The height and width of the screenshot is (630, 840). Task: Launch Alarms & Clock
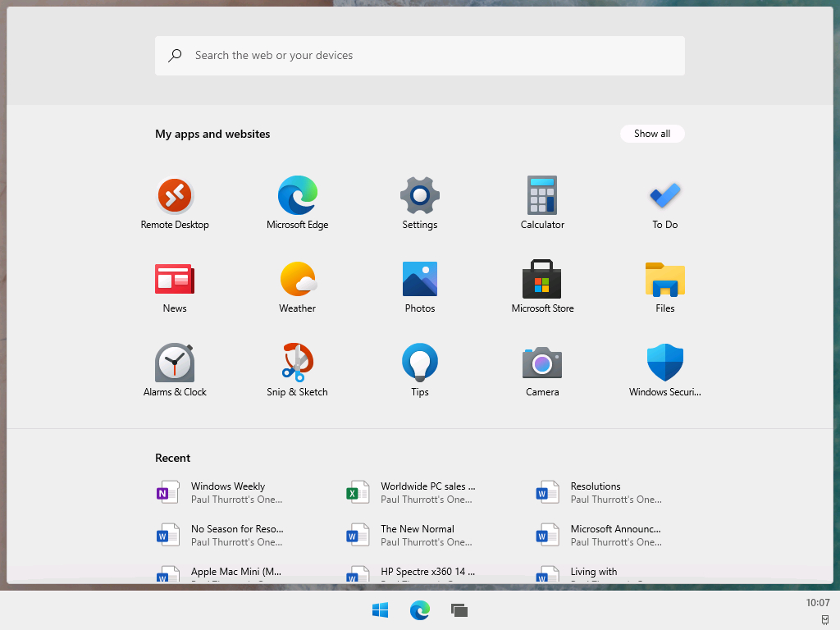(x=175, y=370)
